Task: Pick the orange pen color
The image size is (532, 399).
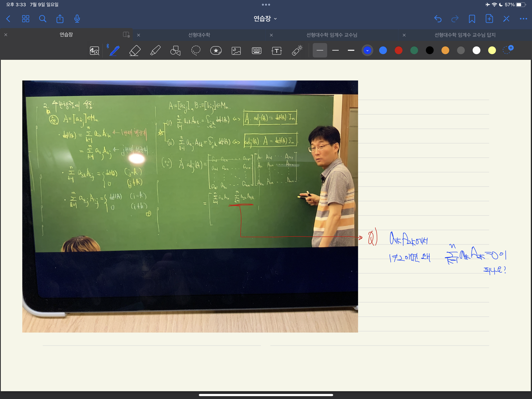Action: point(445,50)
